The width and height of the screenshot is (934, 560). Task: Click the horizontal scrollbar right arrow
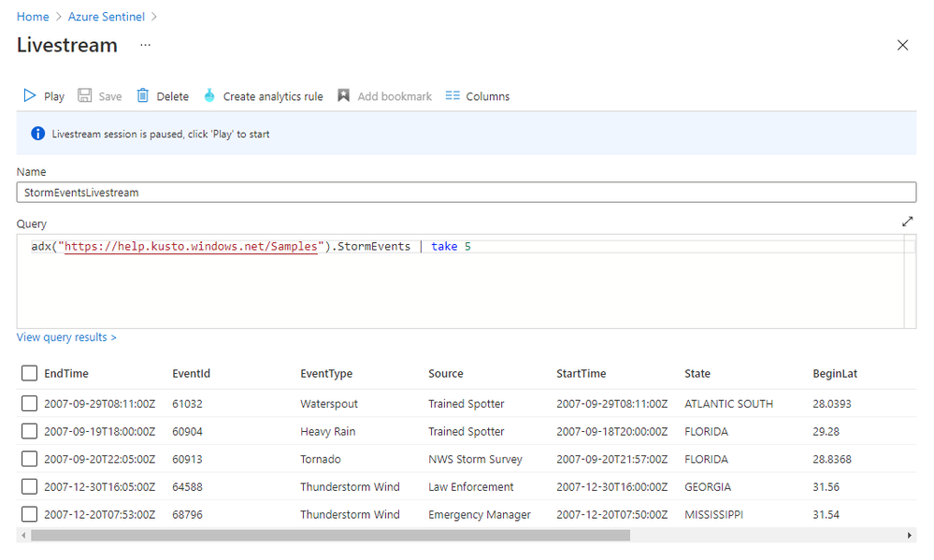[911, 536]
